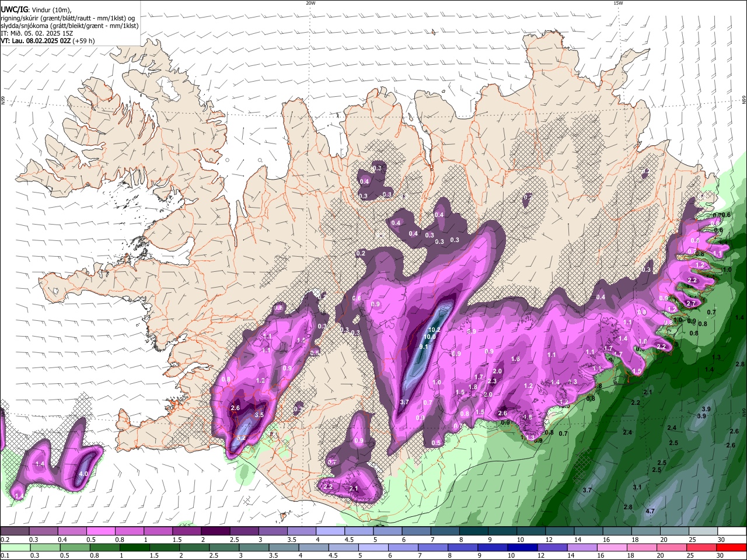
Task: Pick the pale gray 25–30 snow scale swatch
Action: coord(704,531)
